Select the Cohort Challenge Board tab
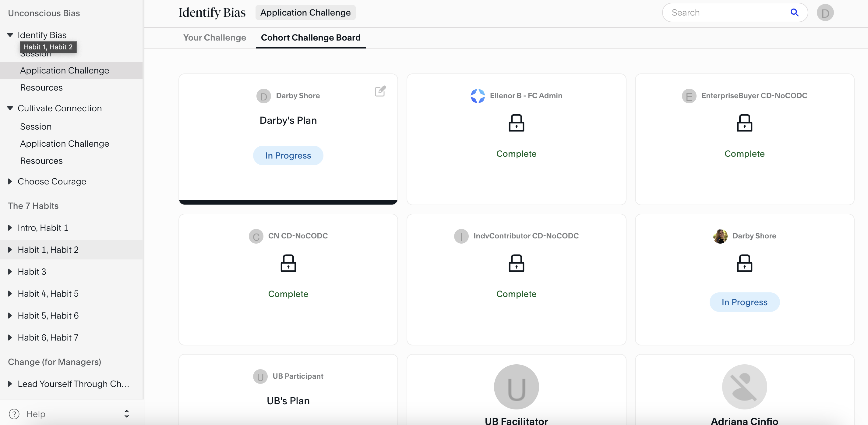The image size is (868, 425). (310, 37)
